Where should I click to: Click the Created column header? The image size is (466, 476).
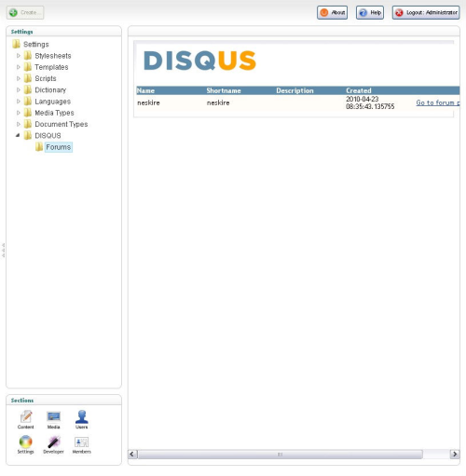[x=359, y=90]
